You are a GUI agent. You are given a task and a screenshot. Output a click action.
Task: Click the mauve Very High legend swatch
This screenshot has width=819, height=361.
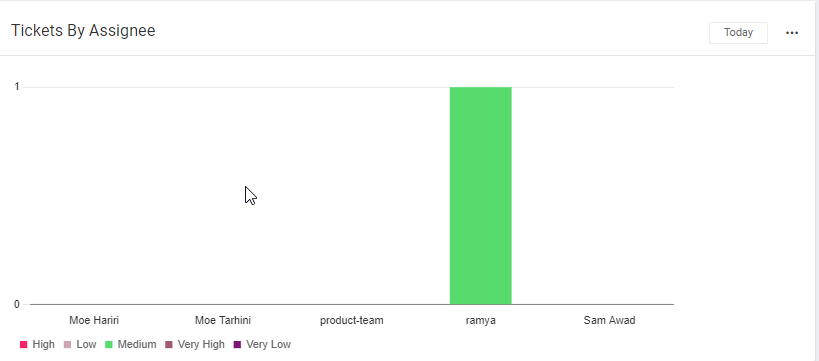coord(169,345)
